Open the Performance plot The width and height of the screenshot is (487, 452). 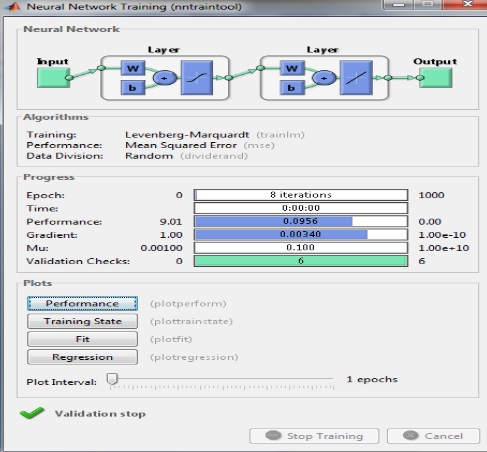tap(82, 303)
